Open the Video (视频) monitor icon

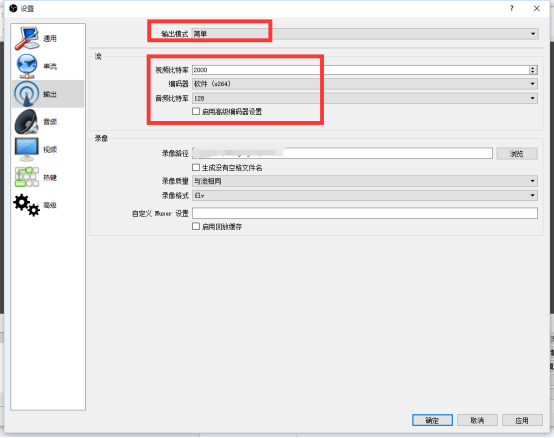[x=27, y=149]
